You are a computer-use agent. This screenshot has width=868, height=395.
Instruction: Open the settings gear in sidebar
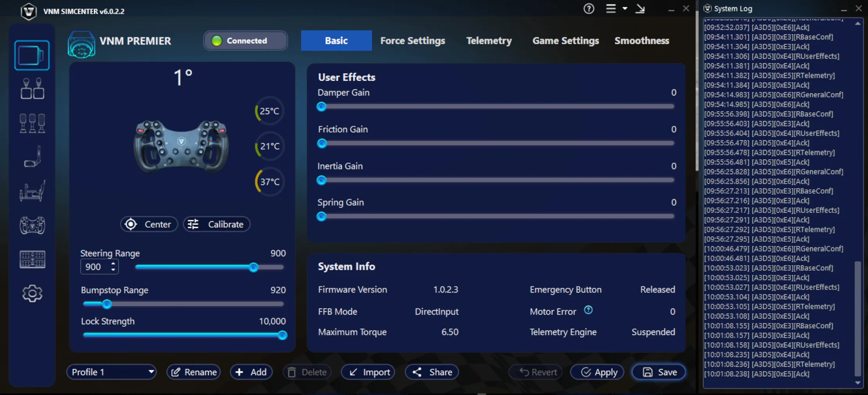tap(32, 293)
